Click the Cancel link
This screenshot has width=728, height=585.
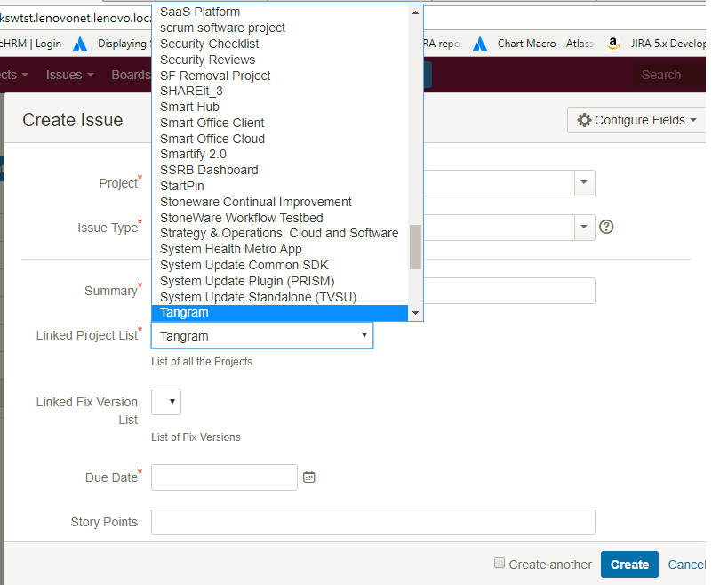pyautogui.click(x=687, y=565)
